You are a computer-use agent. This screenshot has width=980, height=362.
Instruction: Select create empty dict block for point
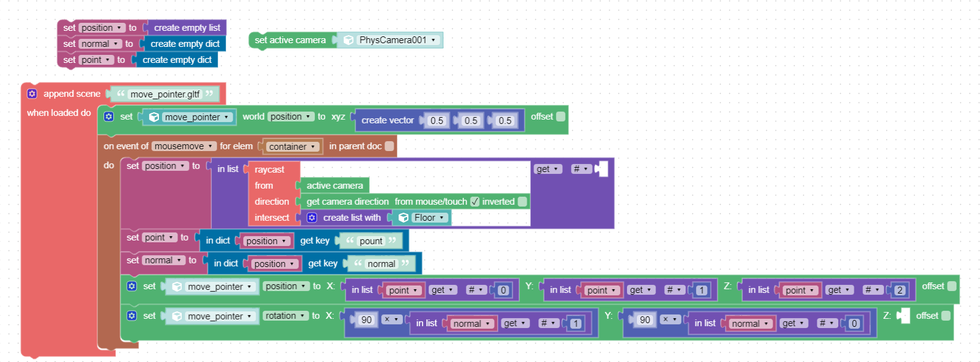[x=177, y=60]
